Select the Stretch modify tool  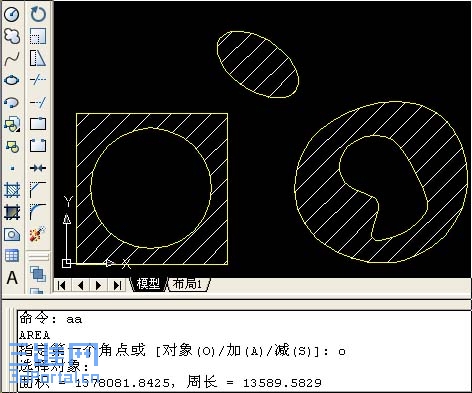click(38, 59)
